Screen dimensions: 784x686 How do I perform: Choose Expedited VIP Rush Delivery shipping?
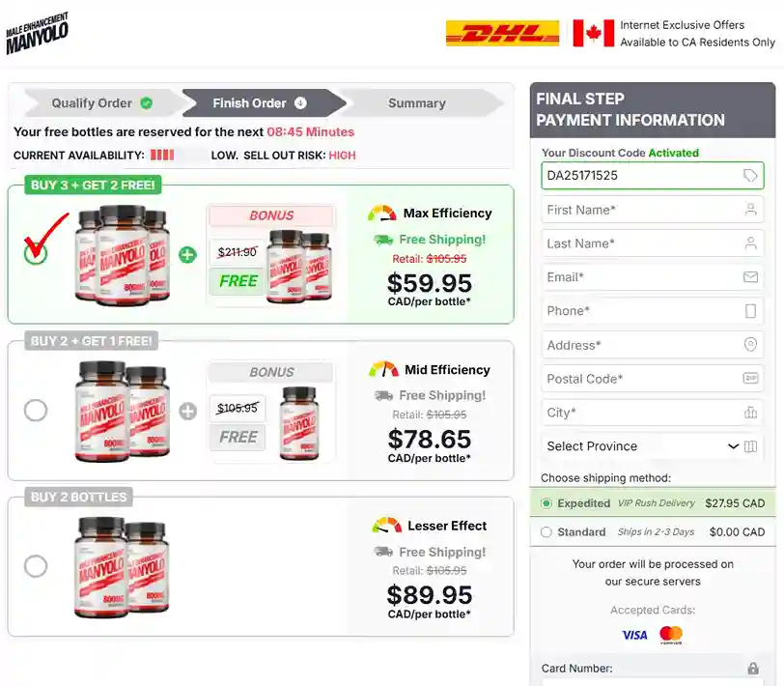click(546, 503)
